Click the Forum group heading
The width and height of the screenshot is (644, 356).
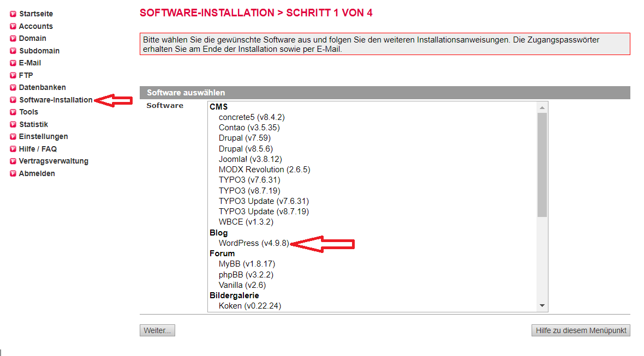click(222, 254)
